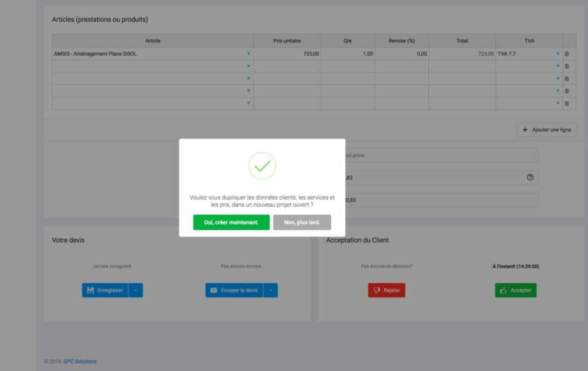Click the help question-mark icon

point(530,177)
